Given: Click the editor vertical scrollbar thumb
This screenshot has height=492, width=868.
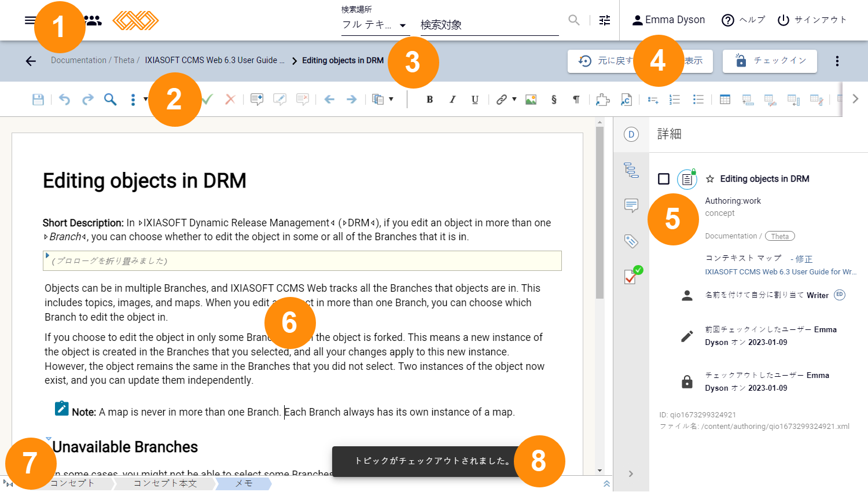Looking at the screenshot, I should 599,212.
